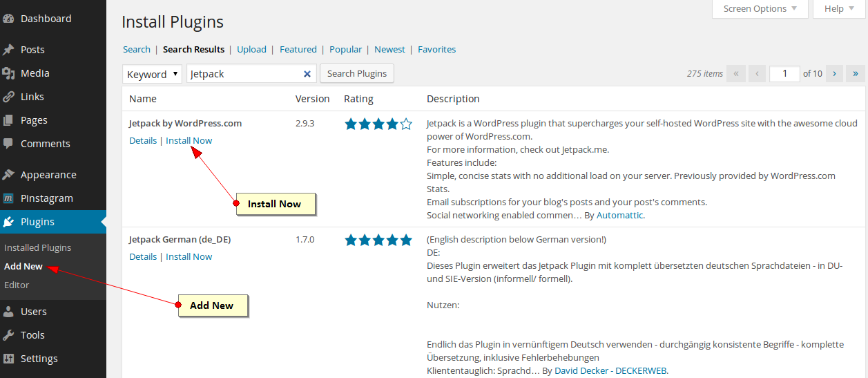Viewport: 868px width, 378px height.
Task: Click the Dashboard gauge icon
Action: click(8, 19)
